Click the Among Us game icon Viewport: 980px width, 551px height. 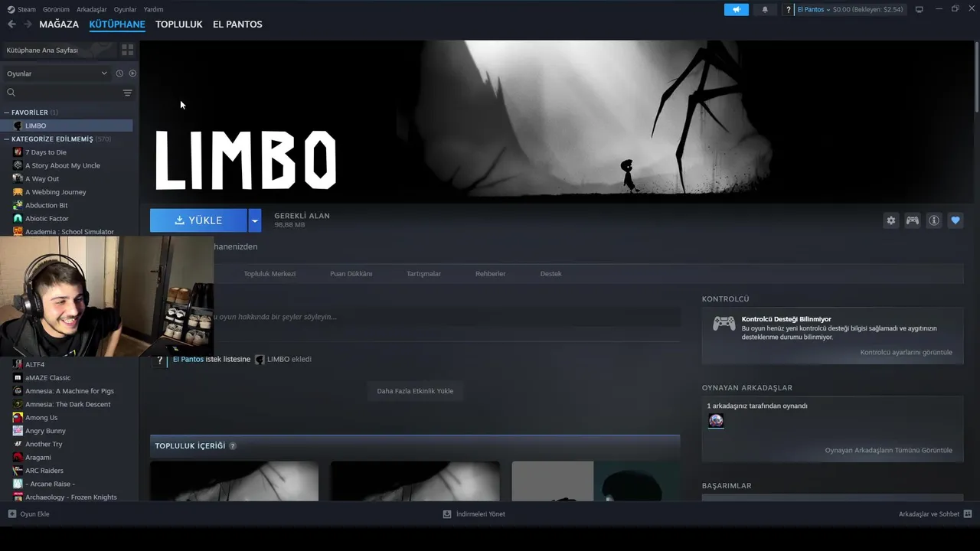tap(18, 418)
